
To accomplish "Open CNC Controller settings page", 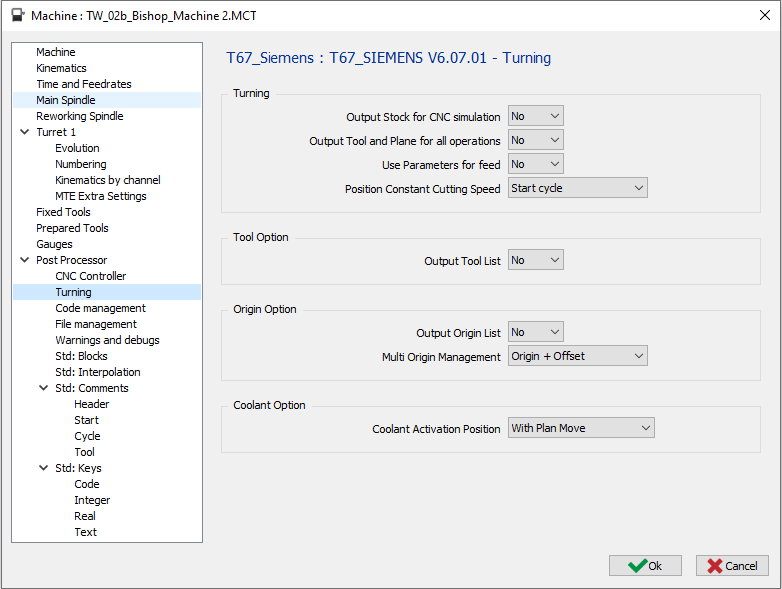I will 90,276.
